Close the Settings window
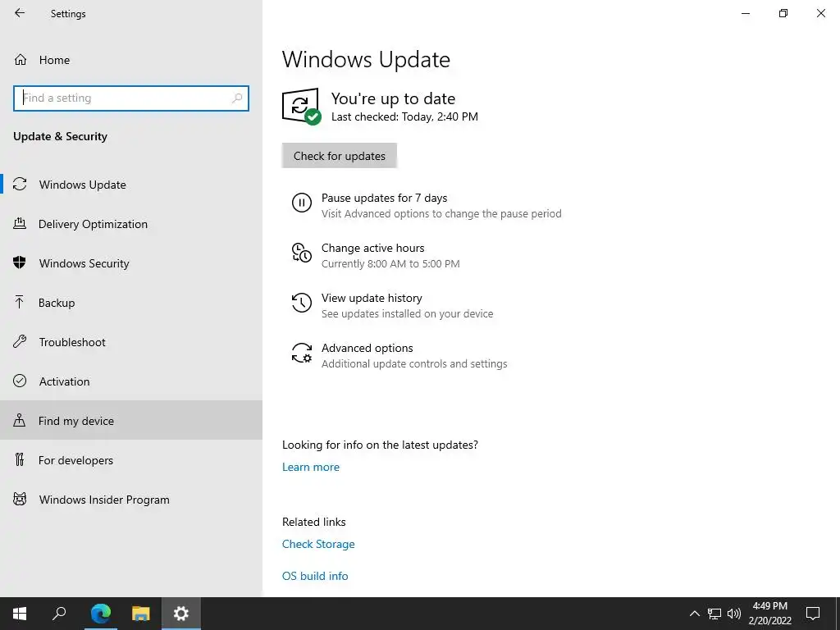The image size is (840, 630). pyautogui.click(x=820, y=13)
